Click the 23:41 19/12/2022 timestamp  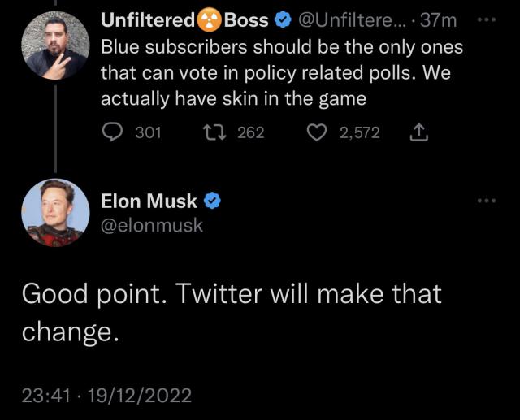[106, 396]
